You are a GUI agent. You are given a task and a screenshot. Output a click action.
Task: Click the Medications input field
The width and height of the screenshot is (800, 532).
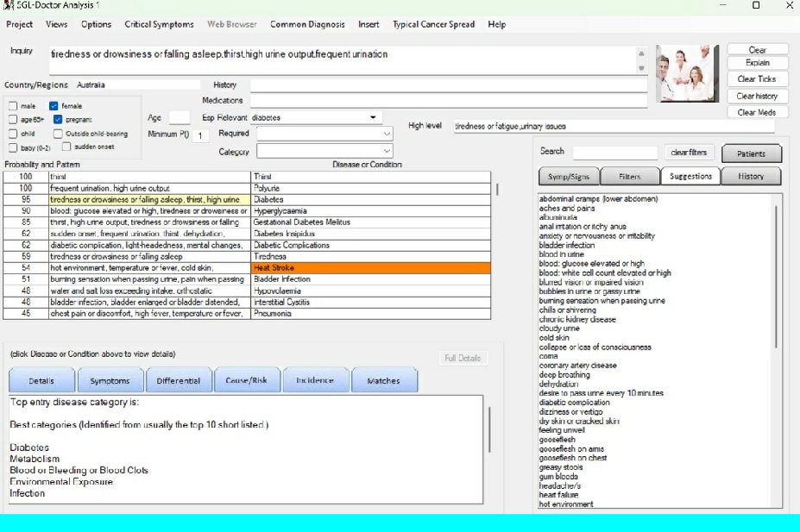point(449,100)
